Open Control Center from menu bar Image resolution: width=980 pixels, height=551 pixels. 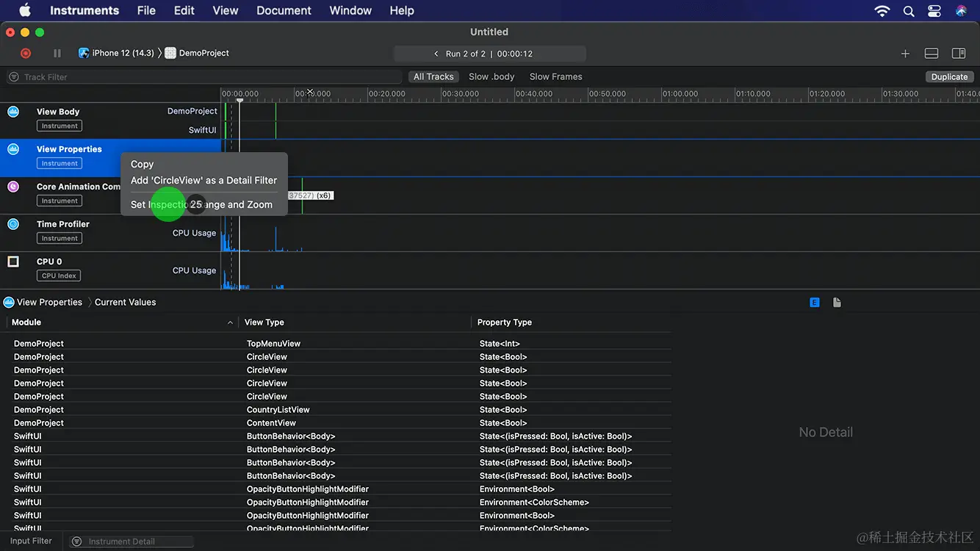tap(934, 10)
